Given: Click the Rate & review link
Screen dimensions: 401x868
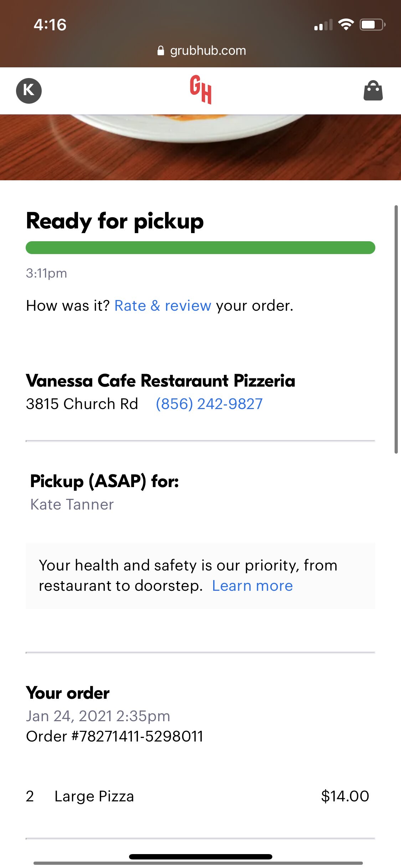Looking at the screenshot, I should (163, 306).
